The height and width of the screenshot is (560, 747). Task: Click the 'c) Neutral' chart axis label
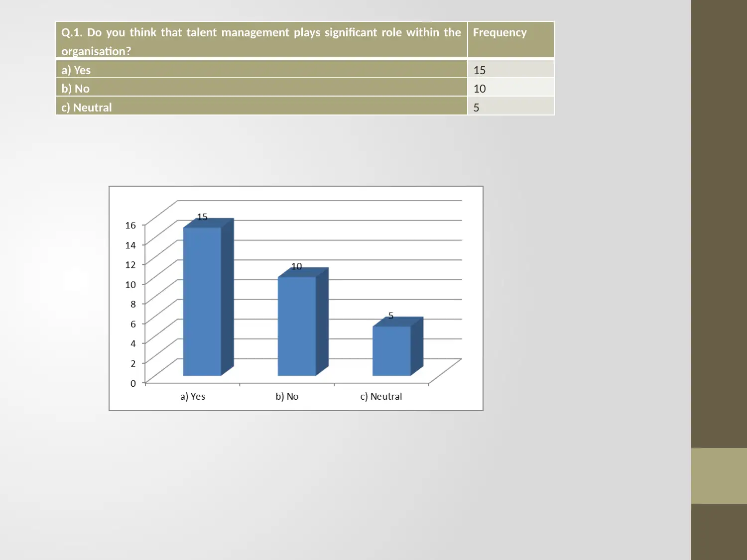coord(381,396)
